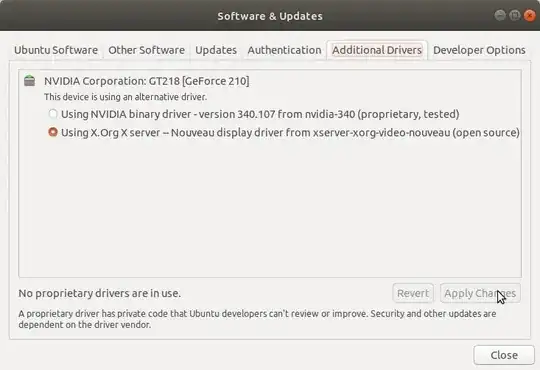Switch to the Ubuntu Software tab
Image resolution: width=540 pixels, height=370 pixels.
tap(56, 50)
